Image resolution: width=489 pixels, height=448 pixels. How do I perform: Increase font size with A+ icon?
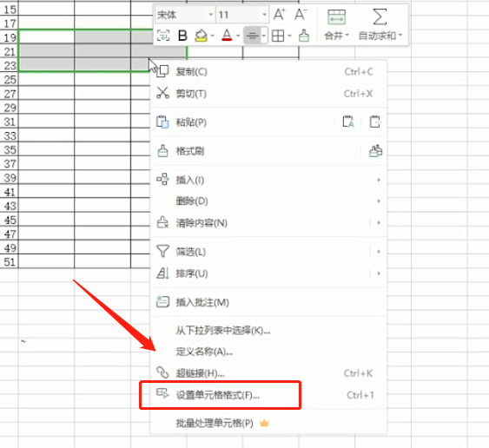point(279,15)
